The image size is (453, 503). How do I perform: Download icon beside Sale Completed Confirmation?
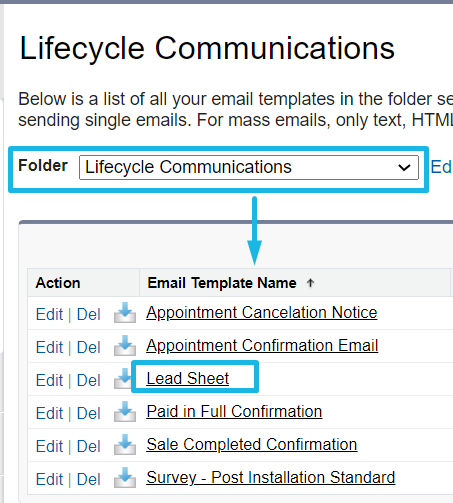point(125,445)
